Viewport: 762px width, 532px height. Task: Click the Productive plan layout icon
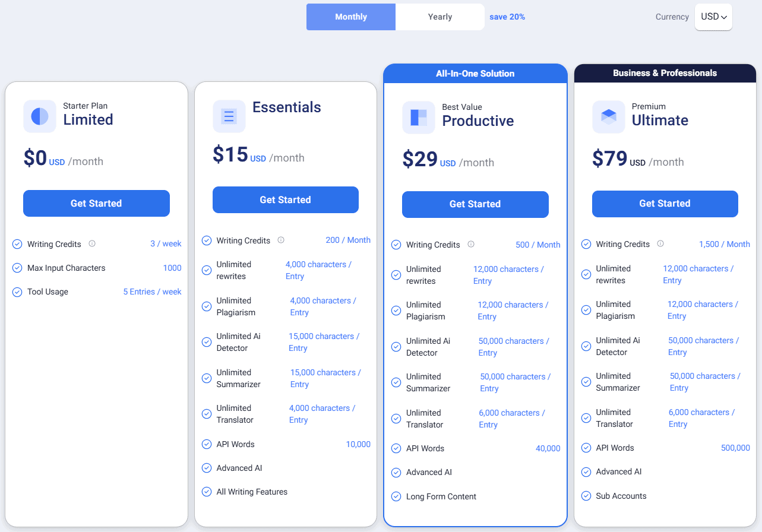pos(419,118)
